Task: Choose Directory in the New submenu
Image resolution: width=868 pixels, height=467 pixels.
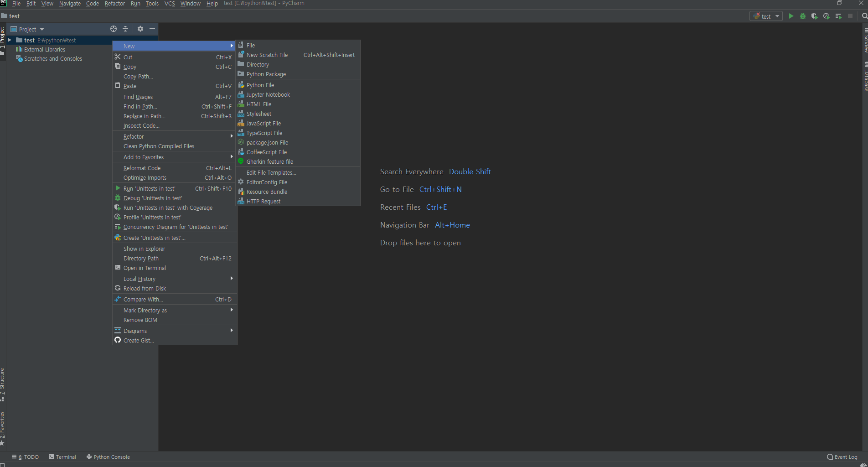Action: [x=298, y=64]
